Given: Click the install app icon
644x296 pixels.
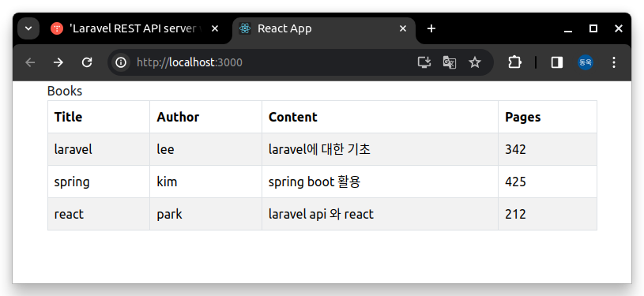Looking at the screenshot, I should [x=424, y=62].
